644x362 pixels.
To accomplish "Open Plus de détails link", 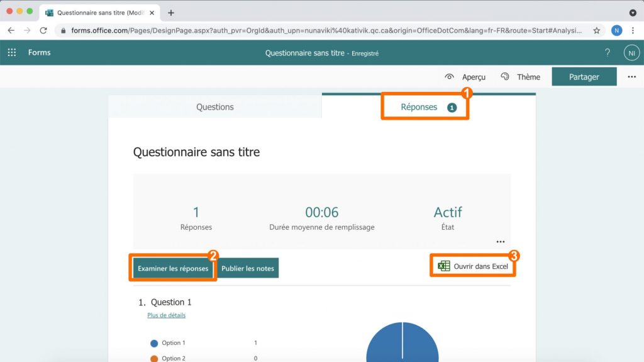I will click(166, 315).
